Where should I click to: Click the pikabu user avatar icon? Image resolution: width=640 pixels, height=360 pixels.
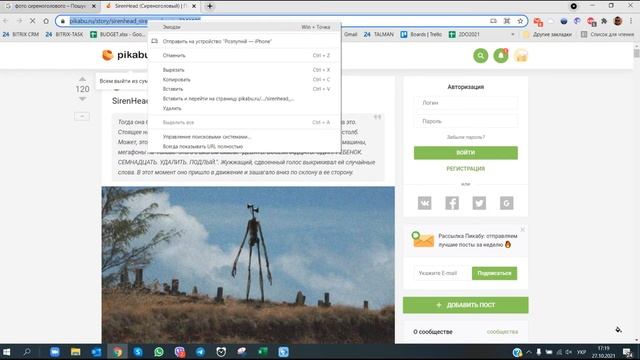(x=521, y=56)
